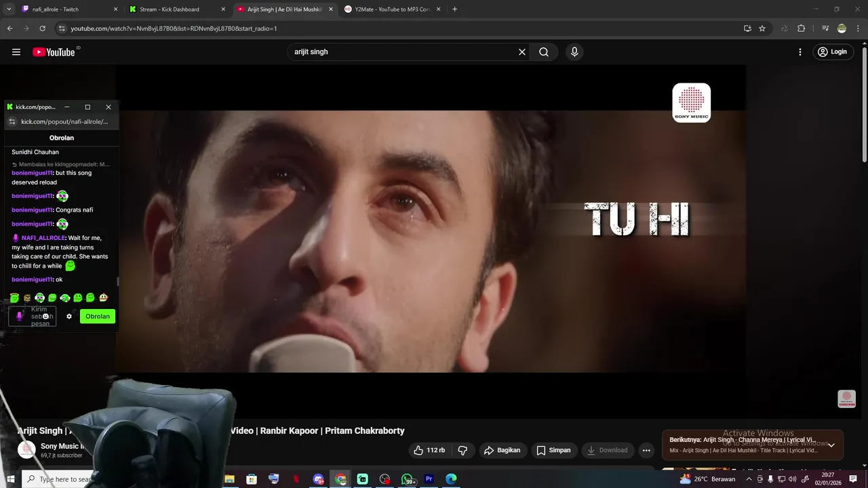Open site info in Kick popout window
The image size is (868, 488).
(x=12, y=121)
